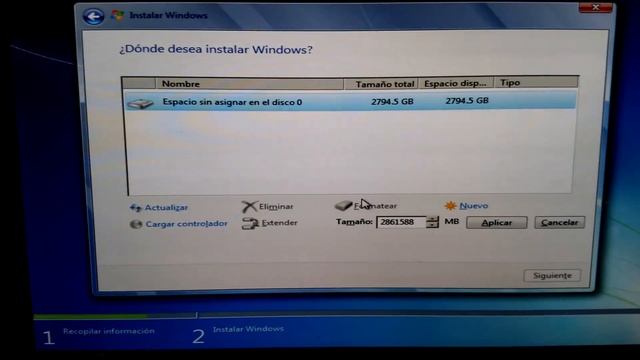
Task: Click the 2794.5 GB available space value
Action: [467, 101]
